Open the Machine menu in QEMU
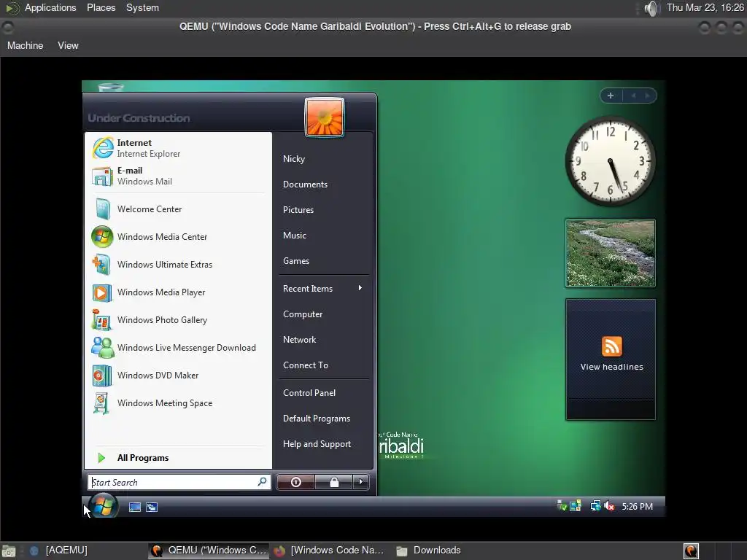The image size is (747, 560). (26, 46)
